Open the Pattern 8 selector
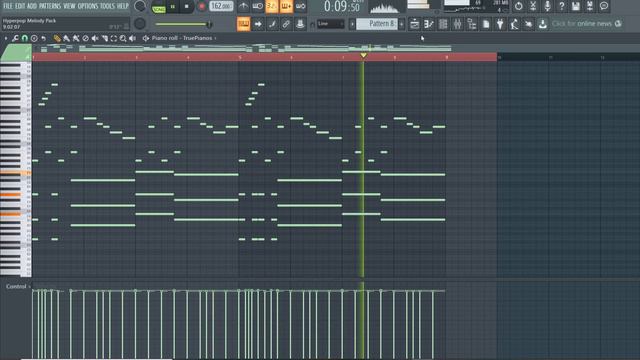This screenshot has width=640, height=360. click(x=377, y=24)
